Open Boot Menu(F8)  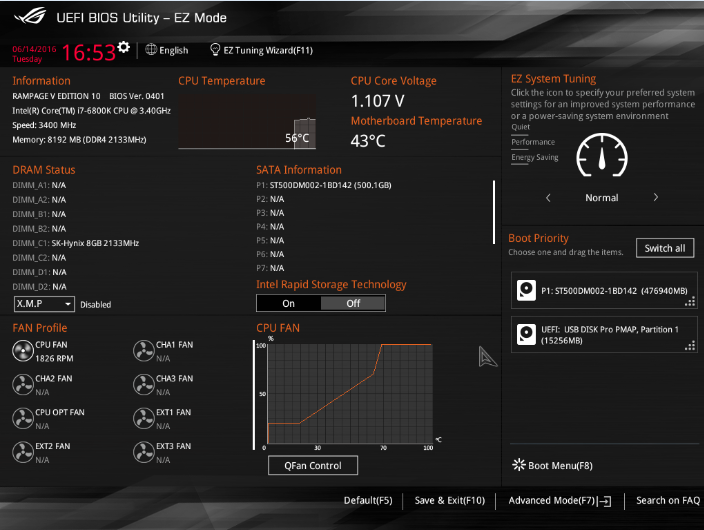[553, 465]
